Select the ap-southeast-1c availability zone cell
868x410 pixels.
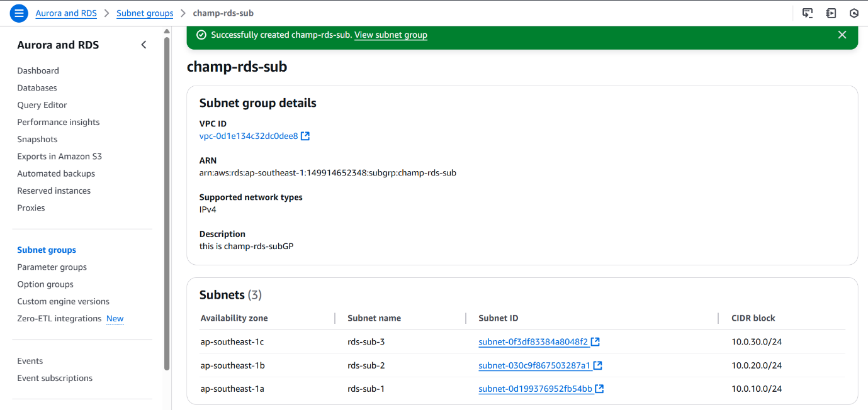[x=232, y=342]
